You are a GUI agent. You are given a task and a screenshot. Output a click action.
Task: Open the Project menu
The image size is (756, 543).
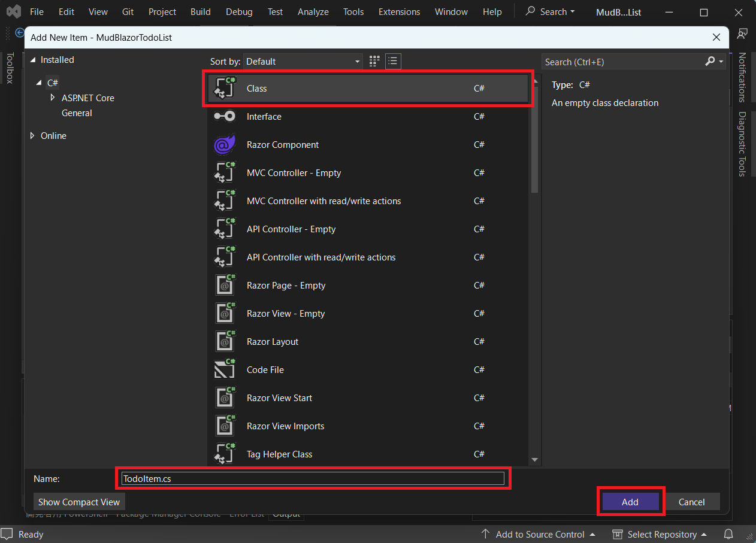pyautogui.click(x=162, y=11)
